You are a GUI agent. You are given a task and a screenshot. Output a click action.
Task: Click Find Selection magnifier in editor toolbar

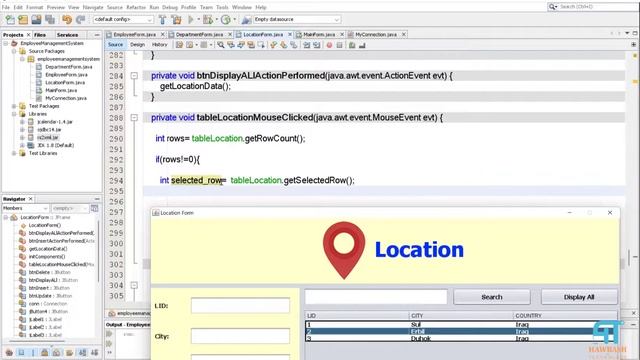221,45
